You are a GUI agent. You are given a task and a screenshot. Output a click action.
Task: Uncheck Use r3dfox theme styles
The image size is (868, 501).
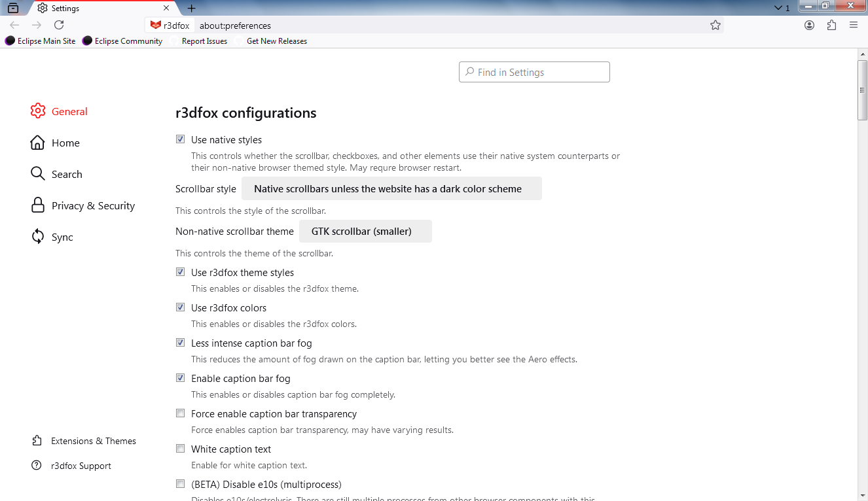click(181, 272)
